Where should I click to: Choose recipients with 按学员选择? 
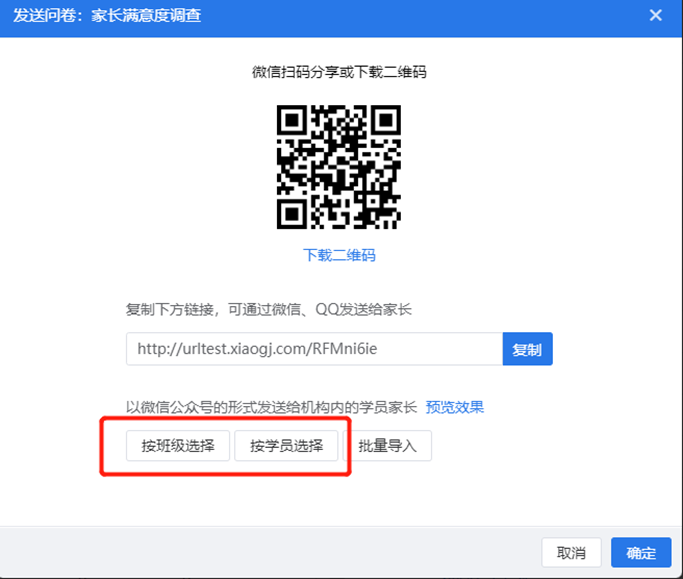coord(286,446)
